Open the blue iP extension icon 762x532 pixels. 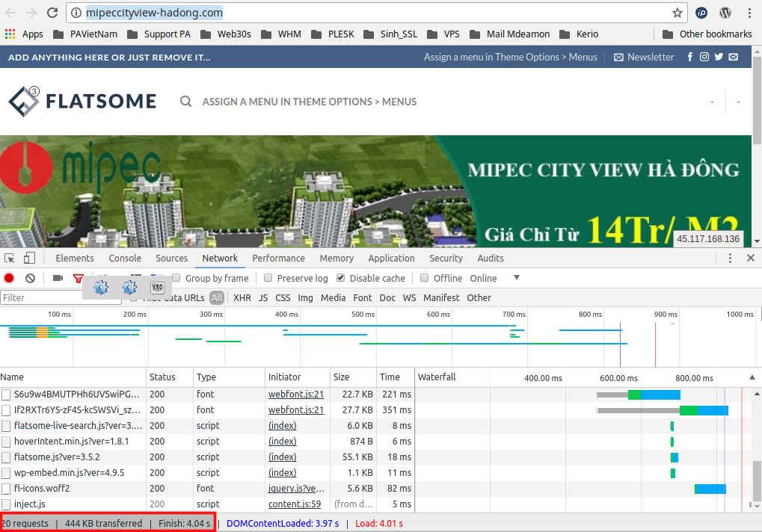(701, 13)
